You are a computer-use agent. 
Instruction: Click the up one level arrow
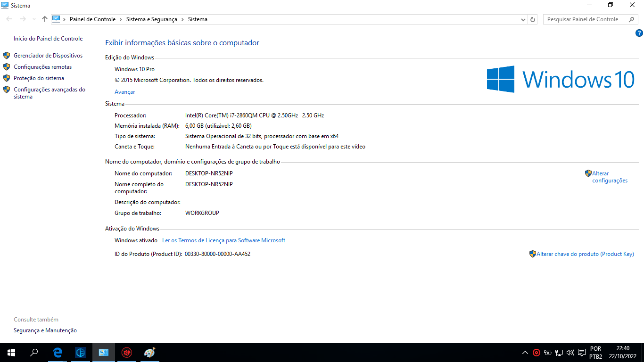45,19
